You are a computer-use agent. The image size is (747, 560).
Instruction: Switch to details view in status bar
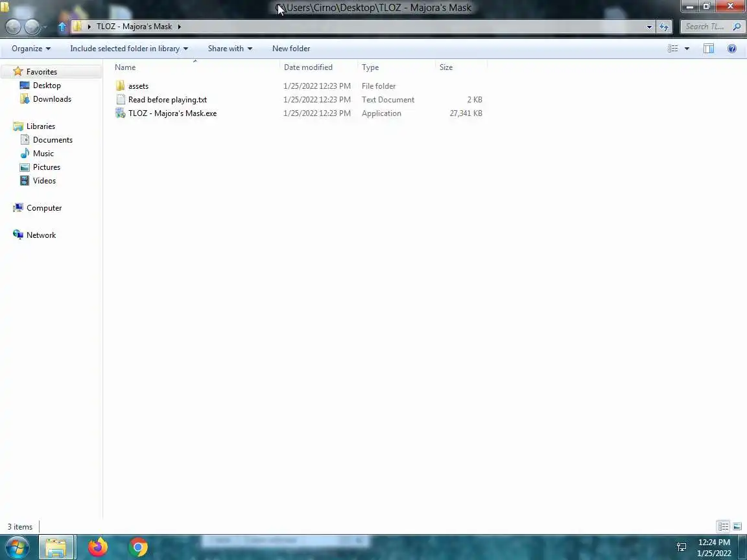pos(723,526)
